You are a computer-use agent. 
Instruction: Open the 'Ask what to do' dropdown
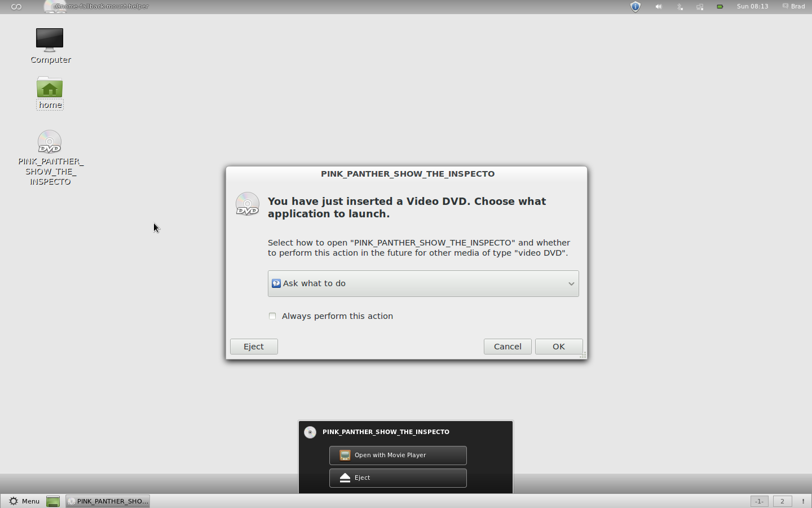pos(423,283)
